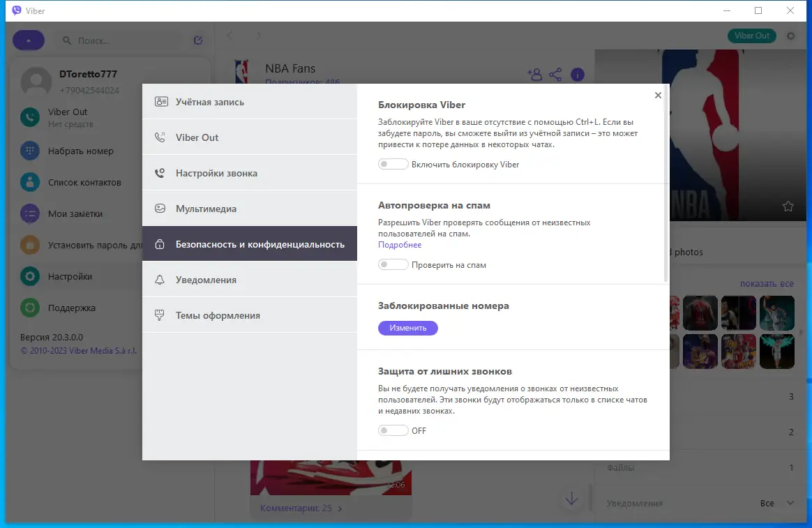Screen dimensions: 812x528
Task: Click the downward scroll arrow in the chat
Action: 571,499
